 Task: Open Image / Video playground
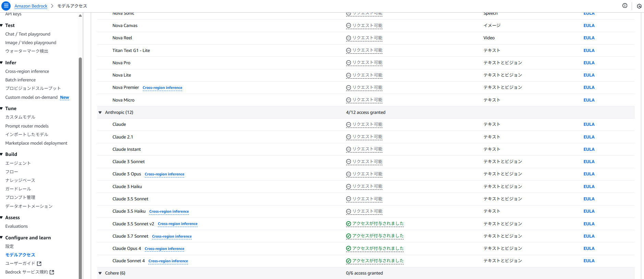[x=31, y=43]
